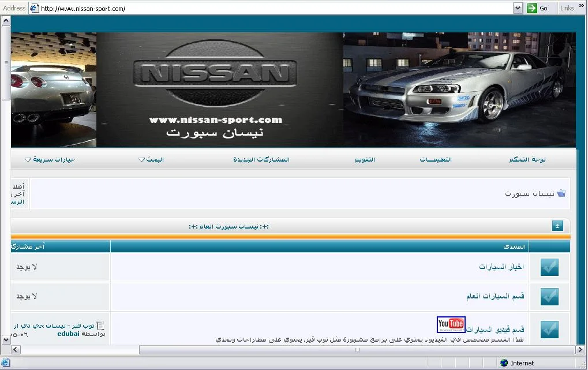
Task: Click the post icon next to توب قير
Action: tap(100, 326)
